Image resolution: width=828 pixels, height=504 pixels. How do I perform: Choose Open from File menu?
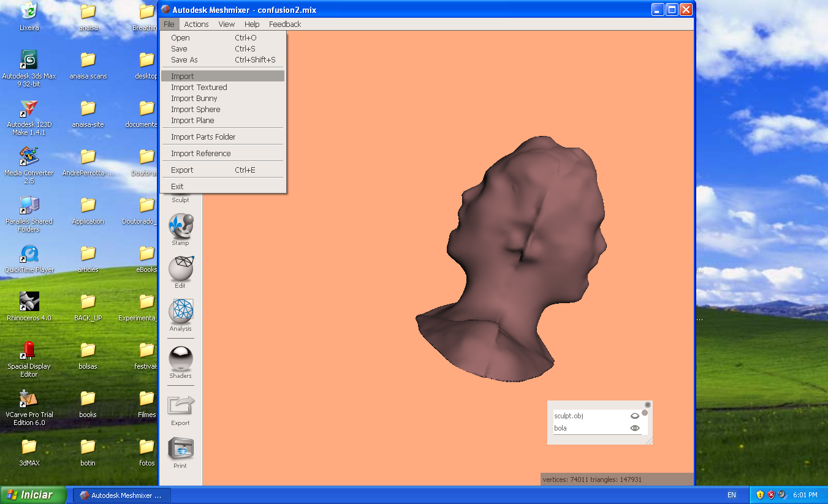point(223,38)
